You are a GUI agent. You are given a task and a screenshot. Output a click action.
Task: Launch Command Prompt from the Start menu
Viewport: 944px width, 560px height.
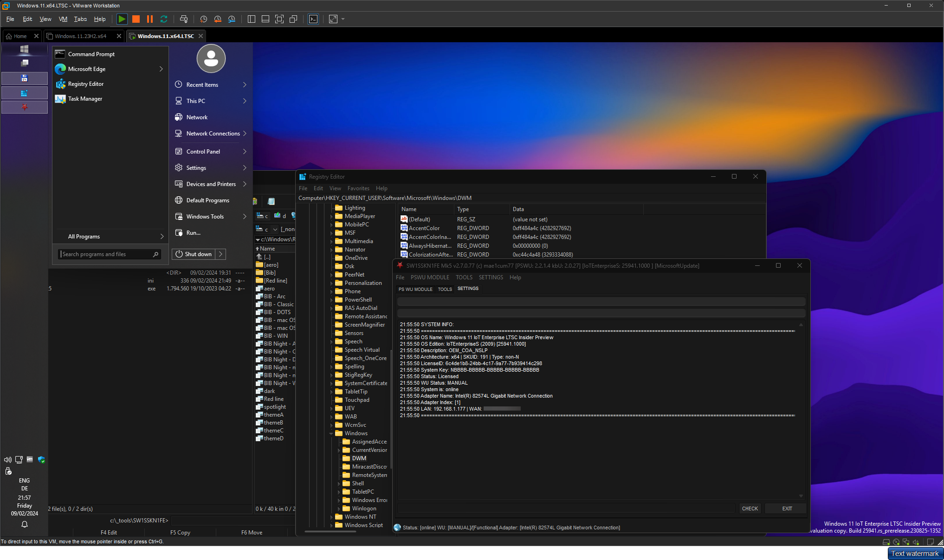pyautogui.click(x=91, y=54)
